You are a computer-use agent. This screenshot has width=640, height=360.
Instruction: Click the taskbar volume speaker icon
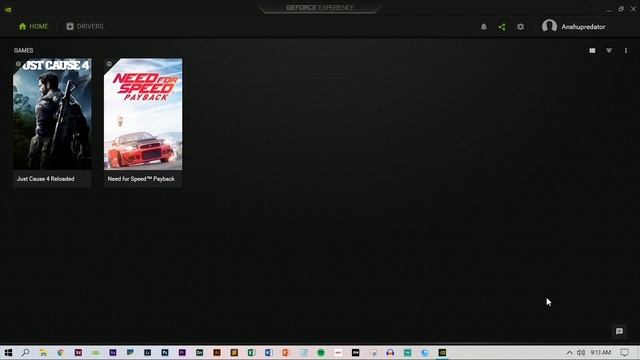tap(581, 353)
